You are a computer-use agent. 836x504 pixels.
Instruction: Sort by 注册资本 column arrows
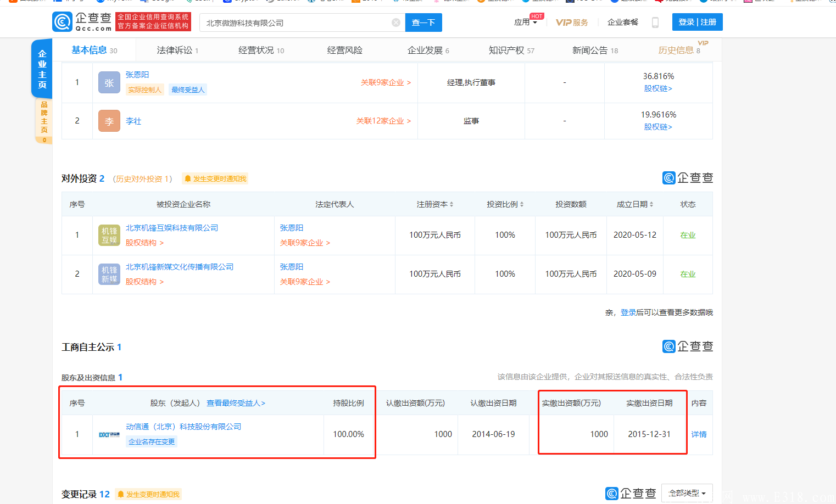tap(452, 204)
